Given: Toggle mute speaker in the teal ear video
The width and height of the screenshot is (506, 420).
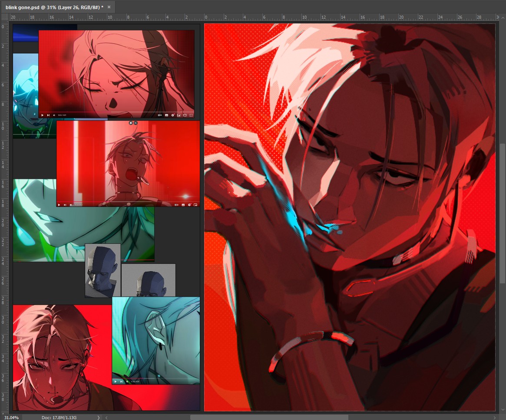Looking at the screenshot, I should pyautogui.click(x=127, y=381).
